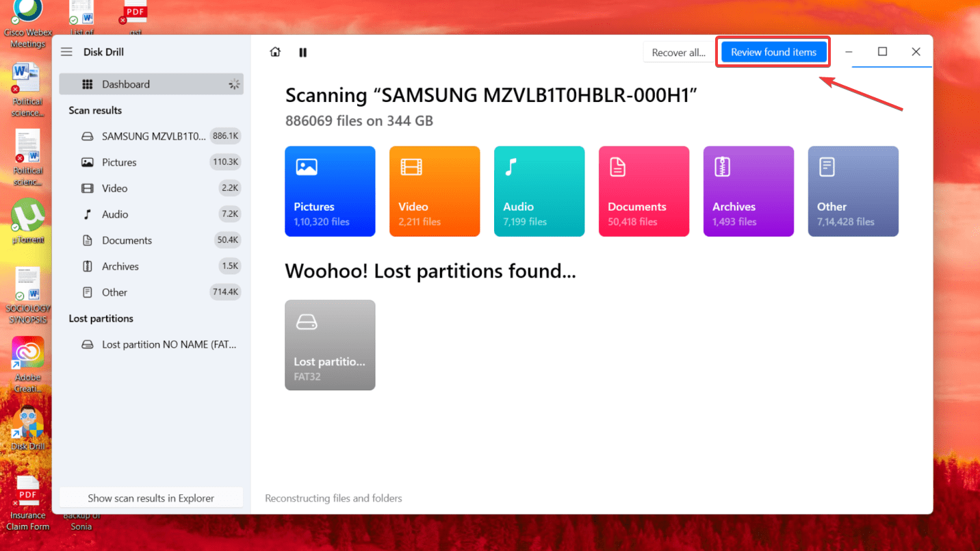Select Lost partition NO NAME in sidebar
Screen dimensions: 980x551
pyautogui.click(x=151, y=344)
